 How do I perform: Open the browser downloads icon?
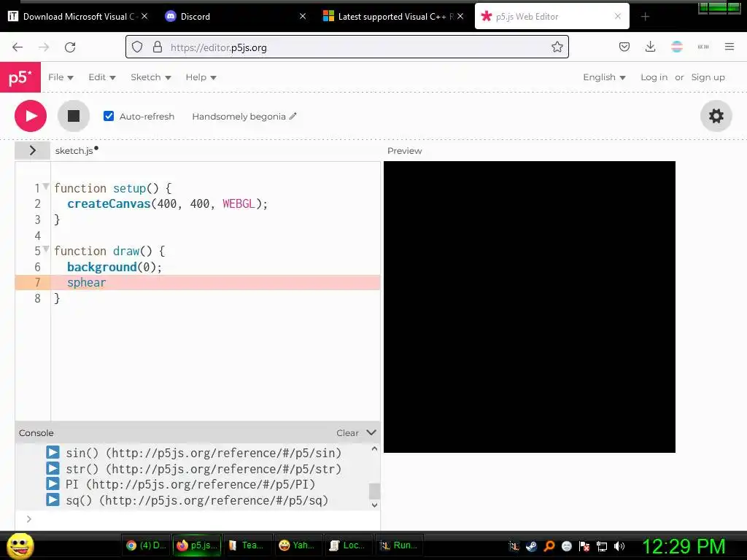650,47
